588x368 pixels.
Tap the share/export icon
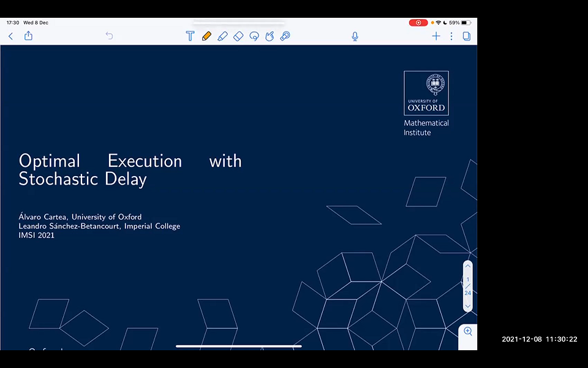coord(28,36)
